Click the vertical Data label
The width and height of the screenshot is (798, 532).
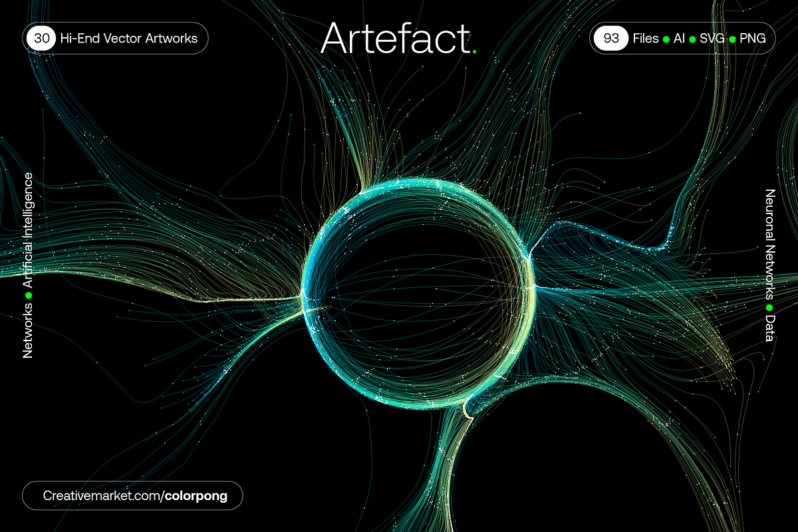(771, 329)
